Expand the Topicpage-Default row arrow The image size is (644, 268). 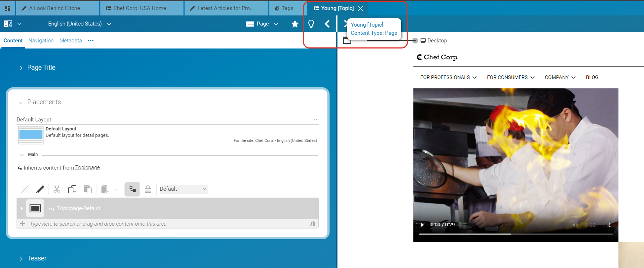pyautogui.click(x=22, y=208)
